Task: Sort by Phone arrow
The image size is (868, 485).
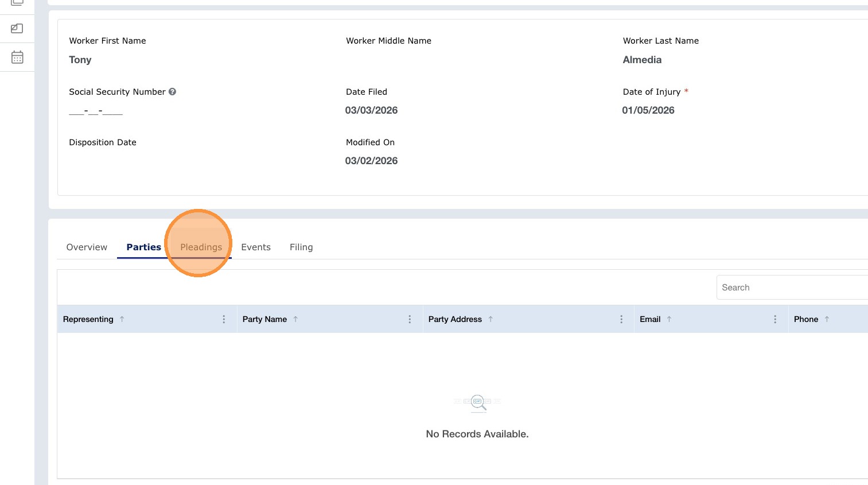Action: (827, 319)
